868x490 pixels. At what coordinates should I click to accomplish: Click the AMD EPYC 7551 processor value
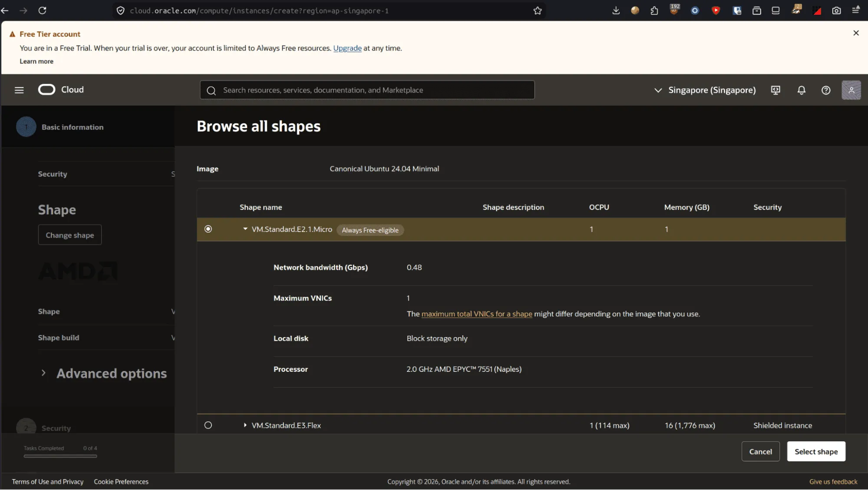[464, 369]
